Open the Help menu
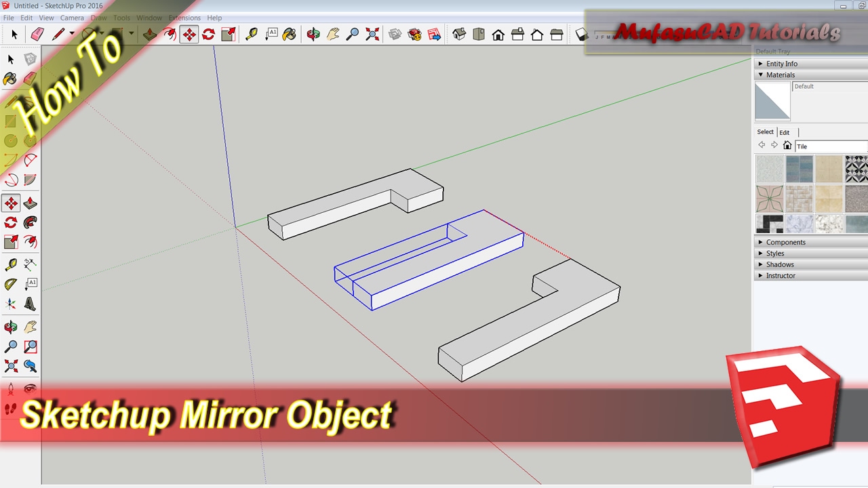The width and height of the screenshot is (868, 488). coord(214,18)
